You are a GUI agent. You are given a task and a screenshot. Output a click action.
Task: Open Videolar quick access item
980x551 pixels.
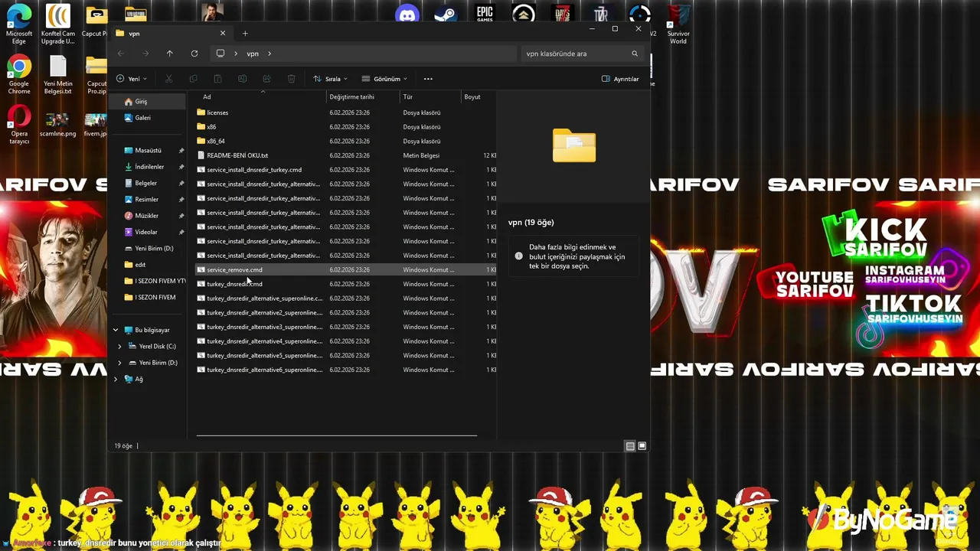[148, 232]
